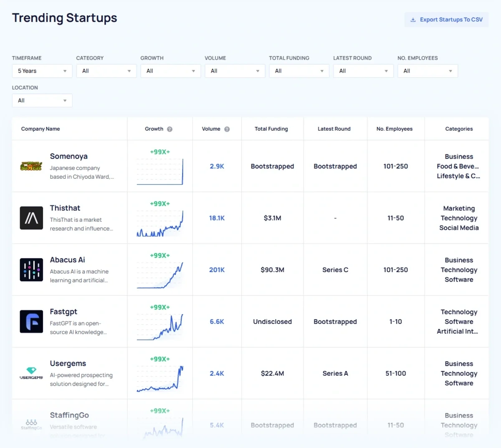The width and height of the screenshot is (501, 448).
Task: Click the Usergems company logo
Action: [31, 373]
